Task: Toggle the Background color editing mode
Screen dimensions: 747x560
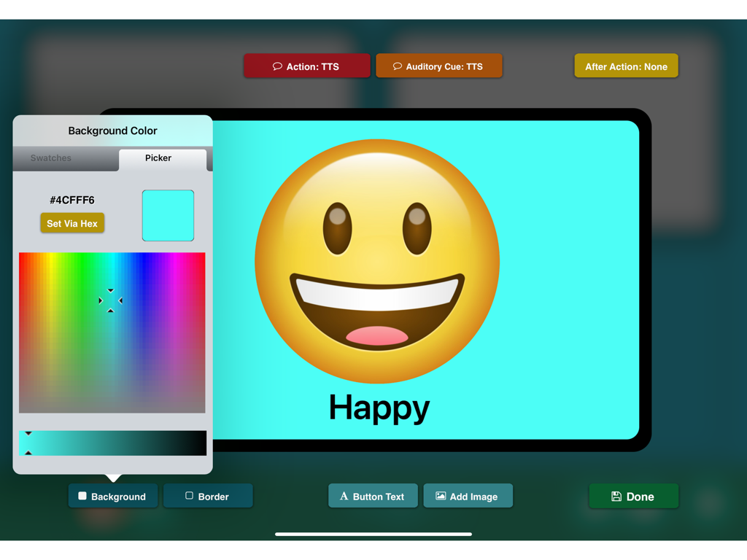Action: [113, 496]
